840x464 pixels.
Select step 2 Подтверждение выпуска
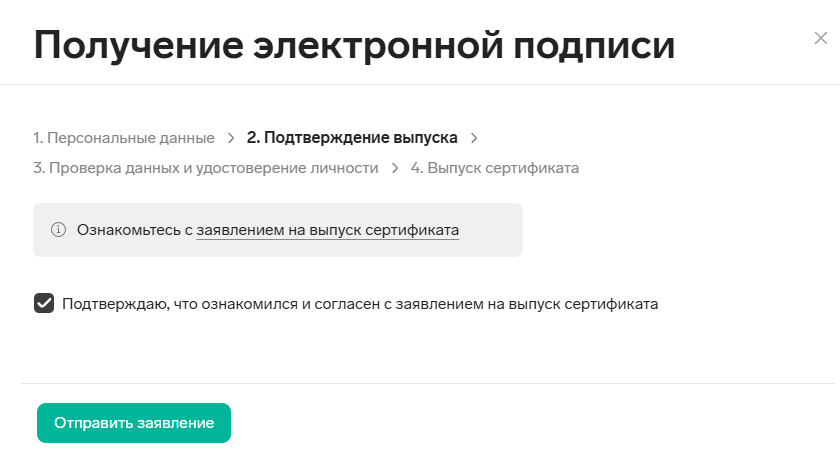(x=352, y=138)
